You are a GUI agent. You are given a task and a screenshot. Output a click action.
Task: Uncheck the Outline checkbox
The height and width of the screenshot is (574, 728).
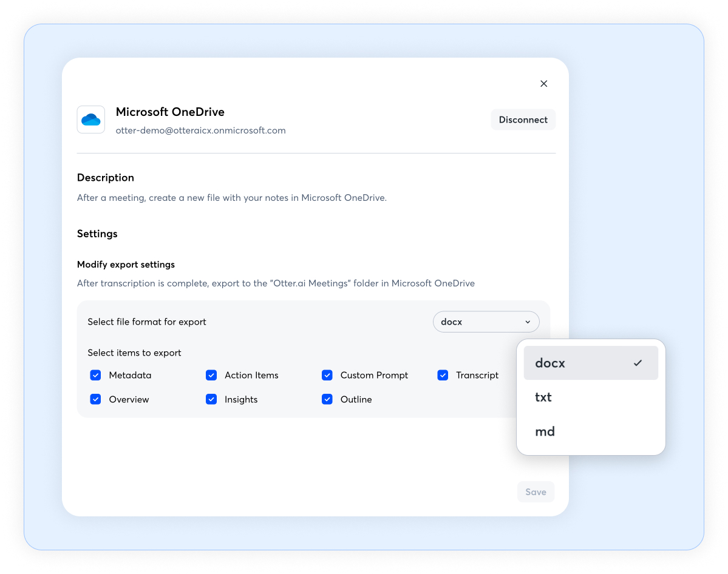pos(327,399)
